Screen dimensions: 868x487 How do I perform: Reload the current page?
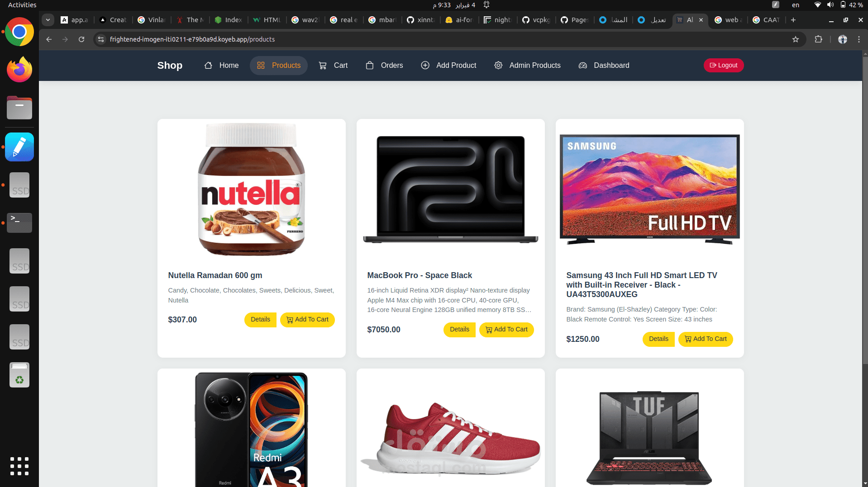point(81,39)
